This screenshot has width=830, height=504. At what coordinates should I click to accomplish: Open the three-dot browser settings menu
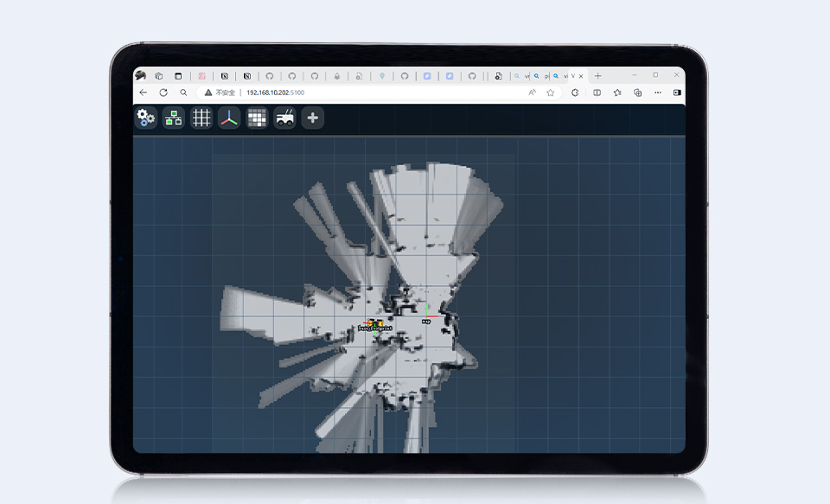click(658, 93)
